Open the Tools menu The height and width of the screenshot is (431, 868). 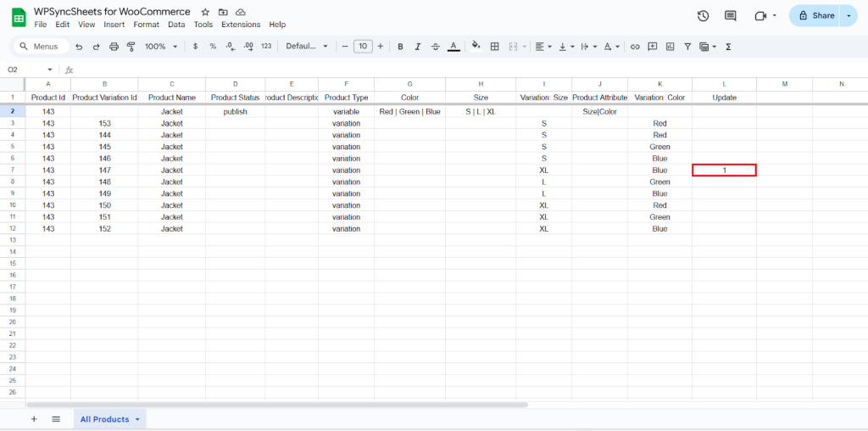203,25
